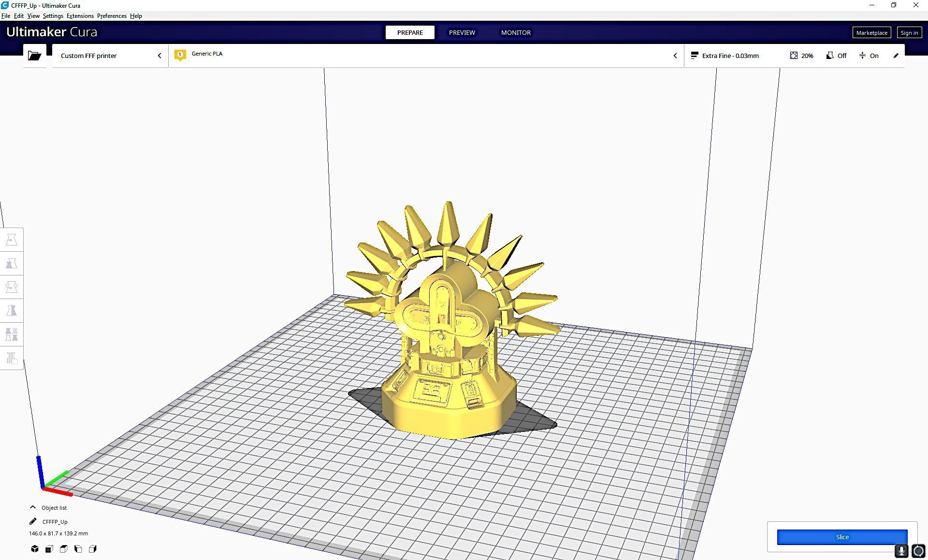Switch to the MONITOR stage tab

click(516, 32)
